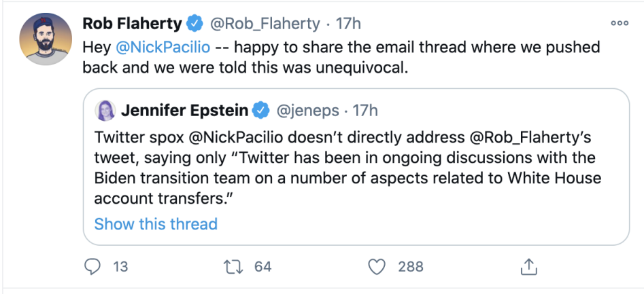Viewport: 644px width, 294px height.
Task: Open Rob Flaherty's profile avatar
Action: coord(43,39)
